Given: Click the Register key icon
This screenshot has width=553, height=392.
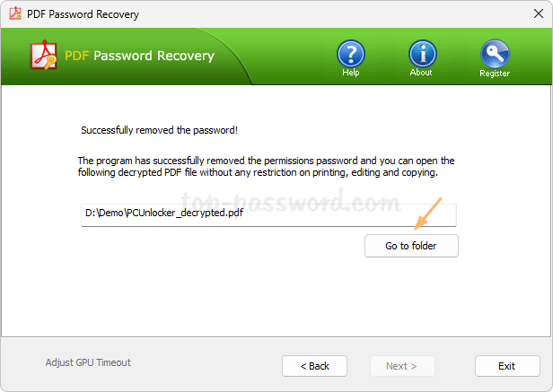Looking at the screenshot, I should [494, 54].
